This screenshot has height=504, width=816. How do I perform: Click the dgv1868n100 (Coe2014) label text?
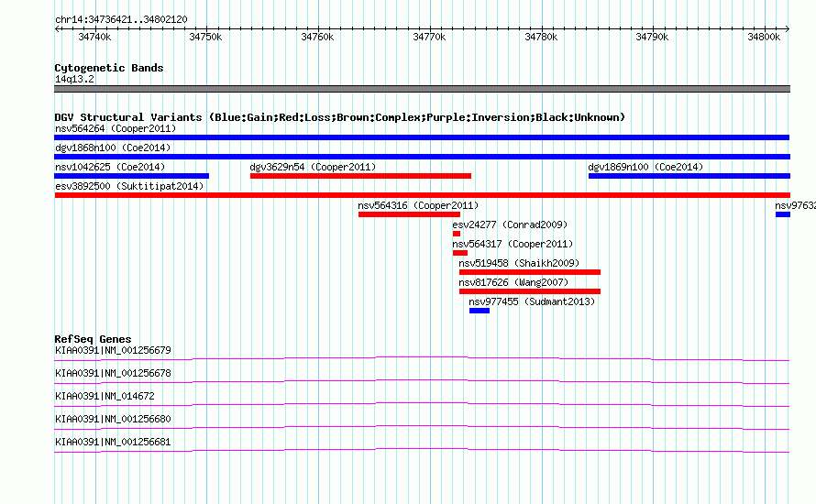tap(113, 148)
